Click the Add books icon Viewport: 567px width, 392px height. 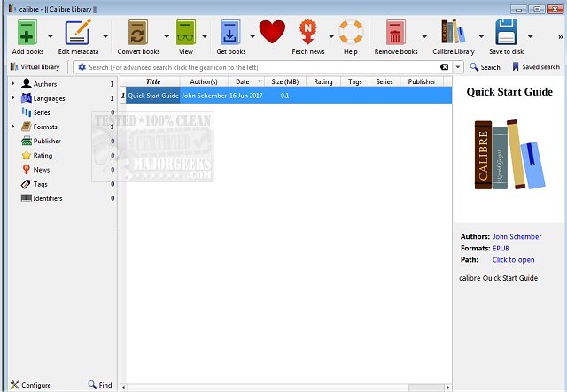[28, 34]
